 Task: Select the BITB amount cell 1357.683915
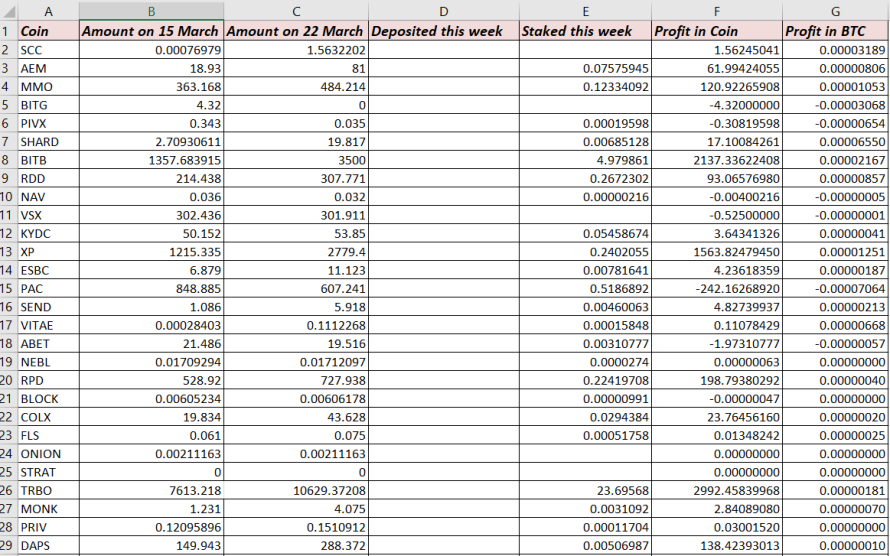(x=151, y=160)
